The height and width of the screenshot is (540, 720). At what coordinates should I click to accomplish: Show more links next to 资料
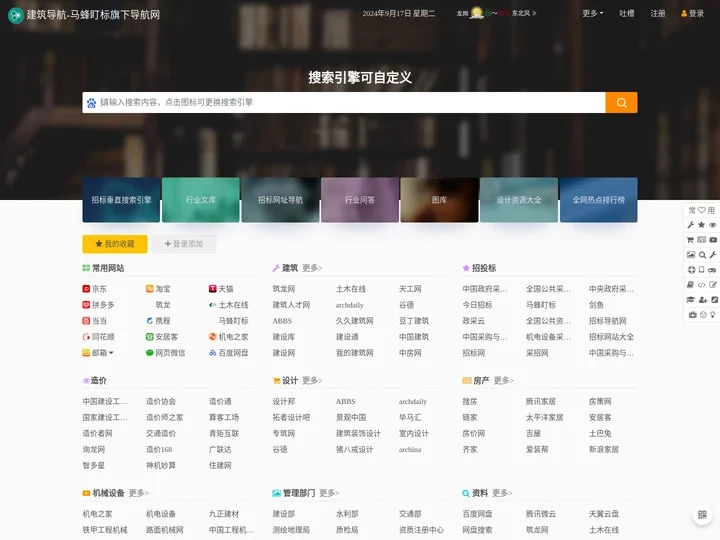click(x=502, y=493)
